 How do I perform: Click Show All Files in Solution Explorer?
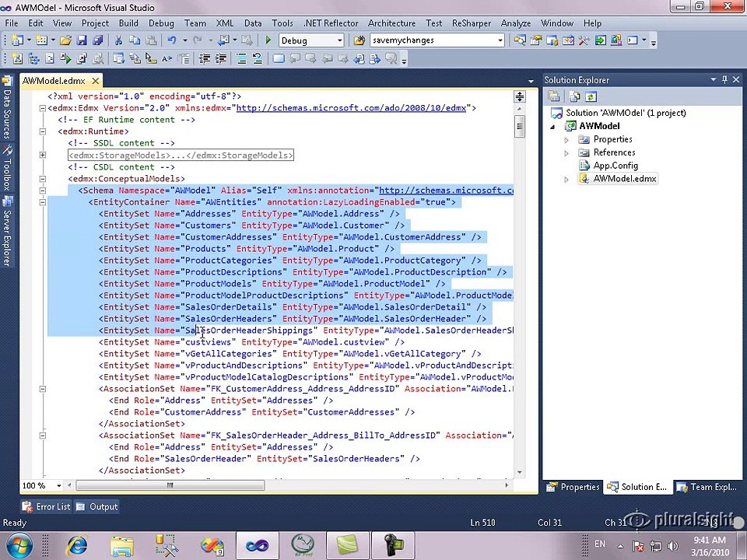[x=574, y=96]
